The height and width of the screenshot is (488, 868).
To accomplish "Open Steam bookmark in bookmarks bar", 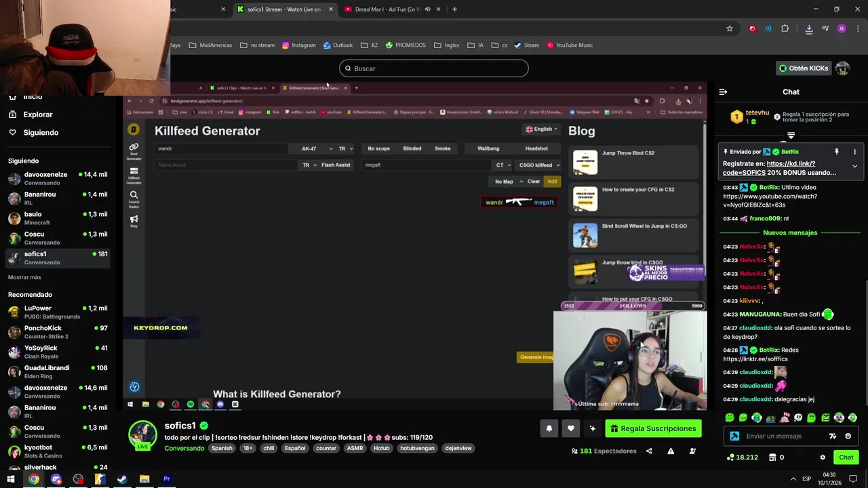I will pos(526,45).
